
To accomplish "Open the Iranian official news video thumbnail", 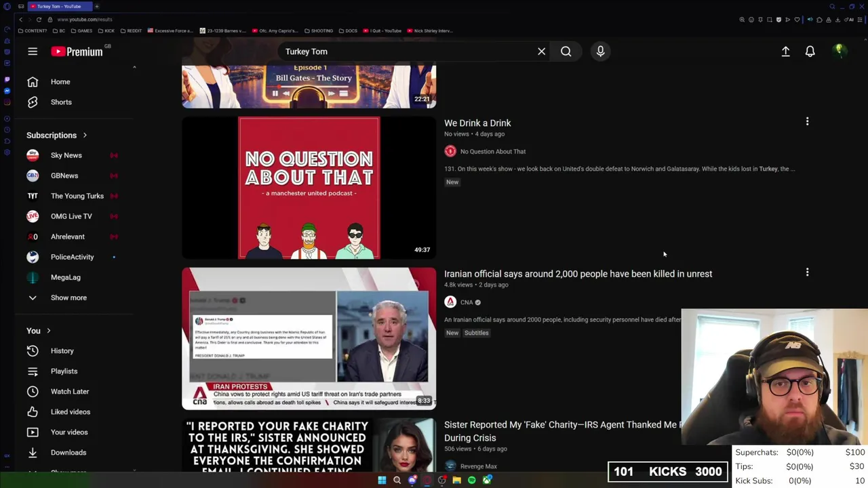I will pos(309,338).
